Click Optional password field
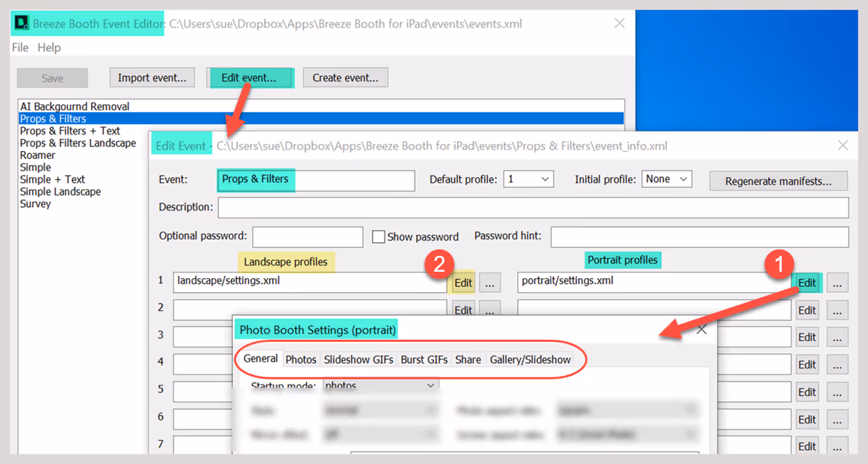This screenshot has height=464, width=868. 307,236
